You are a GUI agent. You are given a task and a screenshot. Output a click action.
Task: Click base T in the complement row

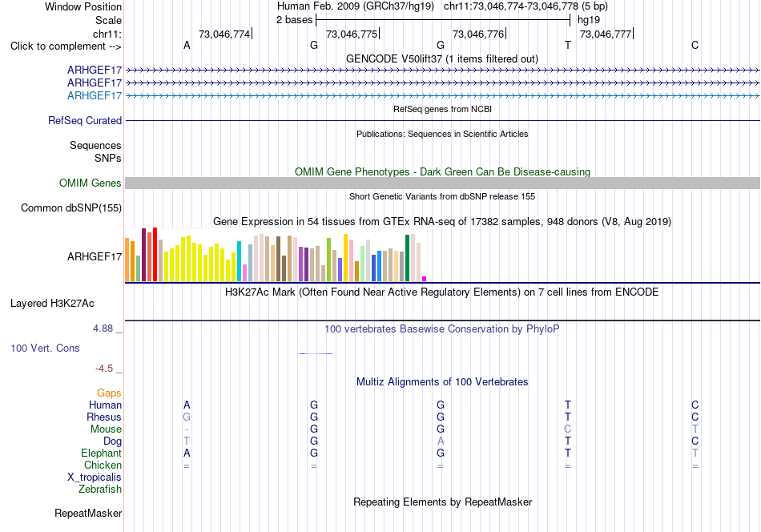[568, 45]
